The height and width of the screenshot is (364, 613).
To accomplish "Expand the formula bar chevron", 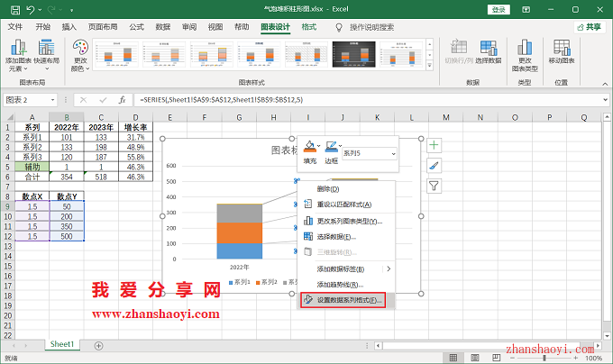I will (x=605, y=100).
